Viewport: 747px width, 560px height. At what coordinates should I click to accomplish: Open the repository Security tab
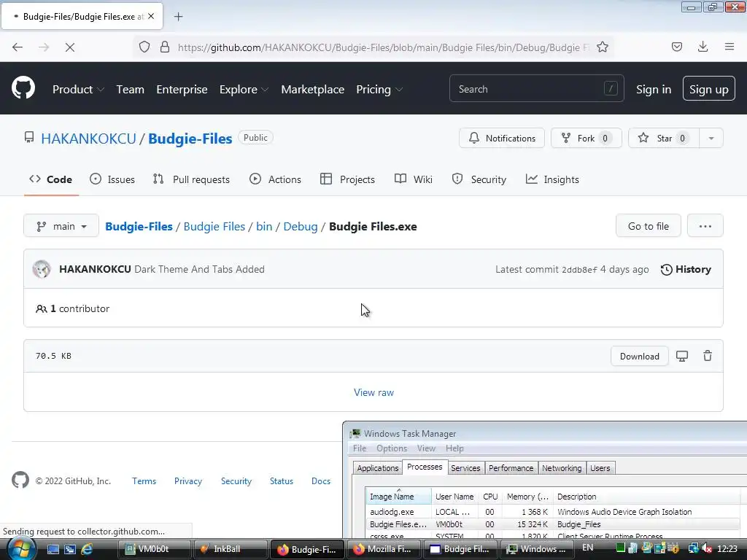479,179
